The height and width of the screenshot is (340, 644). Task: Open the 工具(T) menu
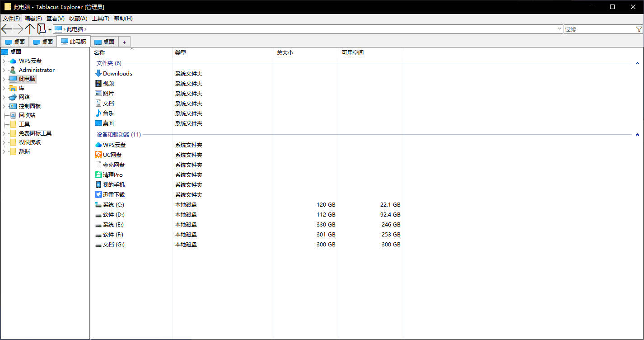click(x=101, y=18)
